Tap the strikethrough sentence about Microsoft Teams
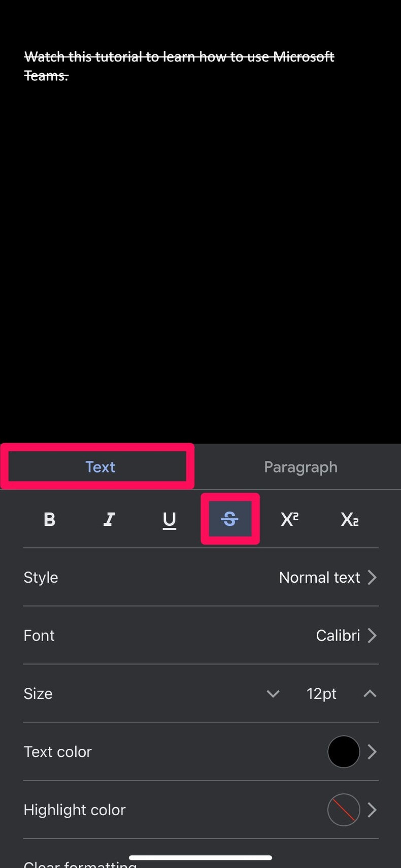 179,66
